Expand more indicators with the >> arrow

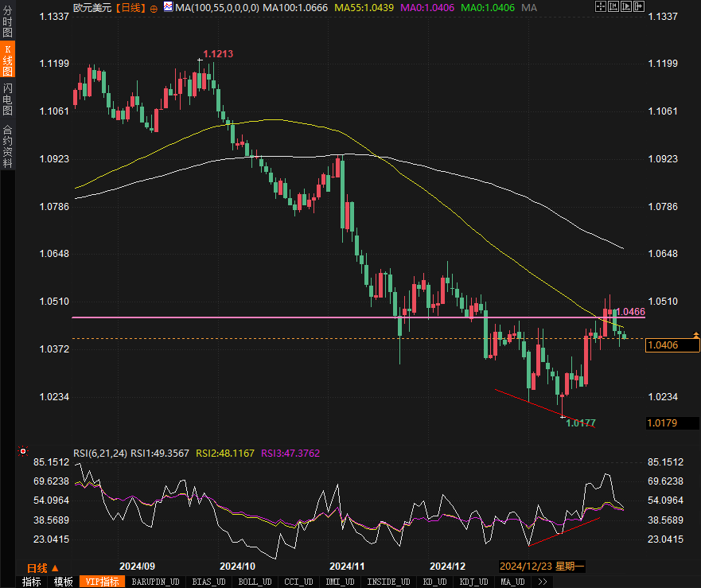click(543, 582)
